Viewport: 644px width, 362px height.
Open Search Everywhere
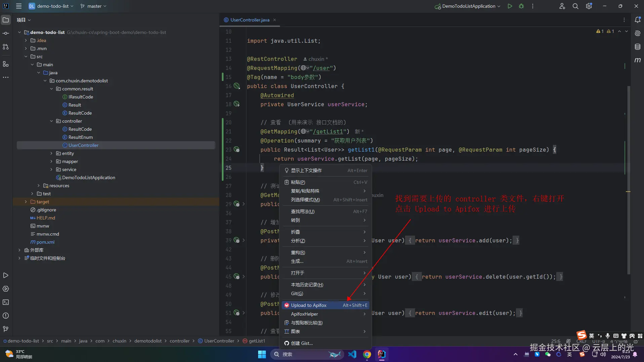[x=575, y=6]
